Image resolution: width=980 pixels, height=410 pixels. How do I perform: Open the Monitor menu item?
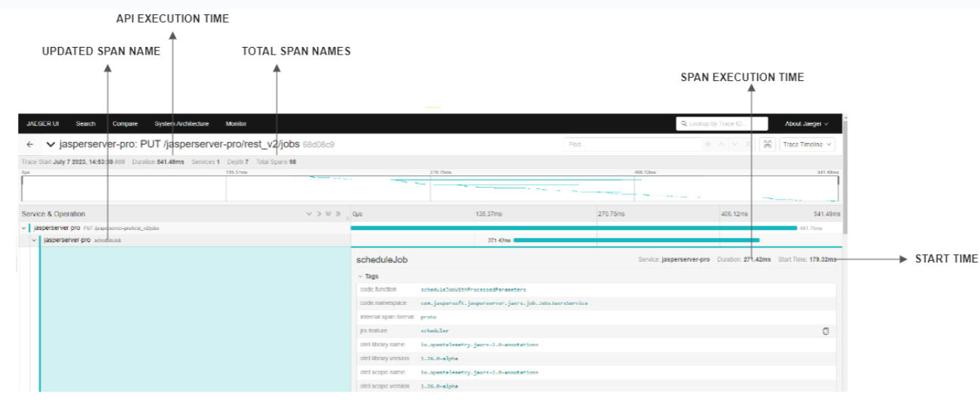tap(236, 123)
